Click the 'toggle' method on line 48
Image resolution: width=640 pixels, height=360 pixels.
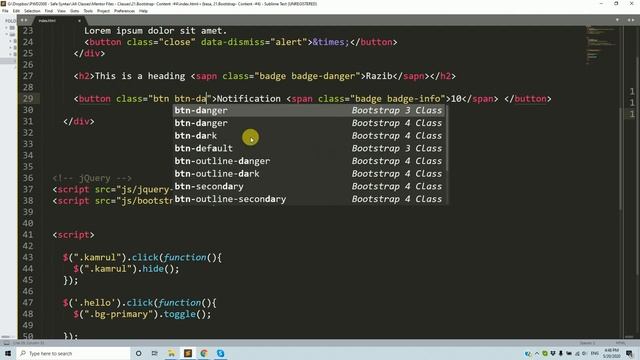pyautogui.click(x=180, y=314)
